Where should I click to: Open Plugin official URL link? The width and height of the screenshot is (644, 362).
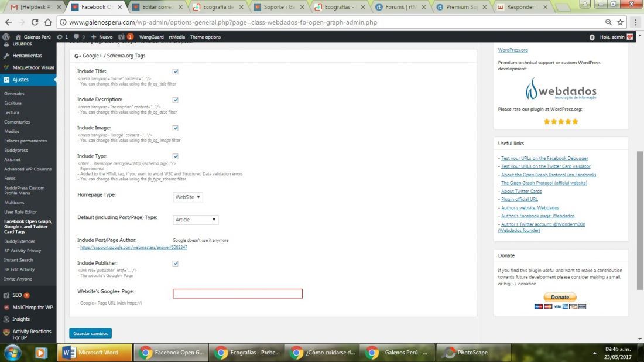coord(519,199)
